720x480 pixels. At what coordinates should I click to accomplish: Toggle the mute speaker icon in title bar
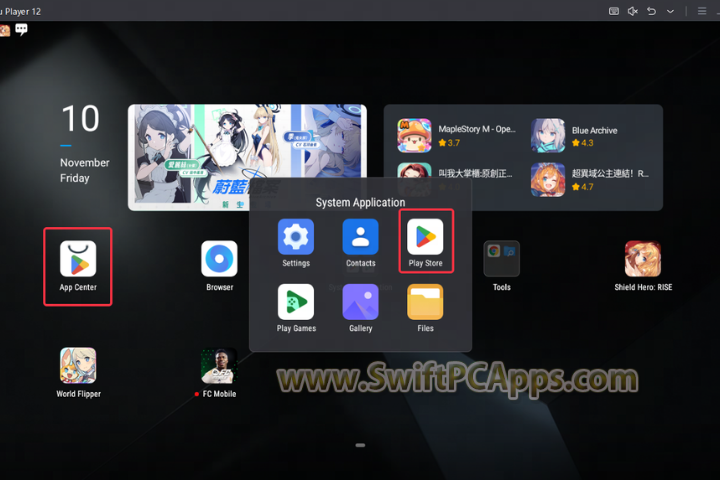633,11
